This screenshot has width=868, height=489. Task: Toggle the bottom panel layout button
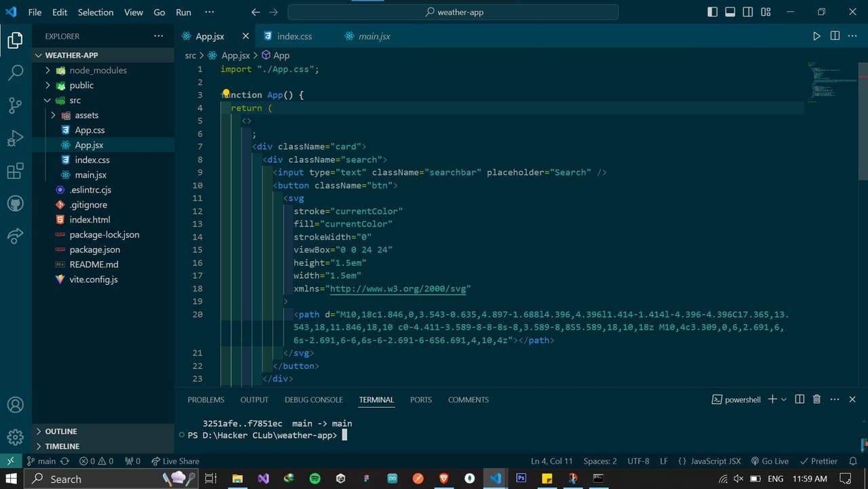(x=730, y=12)
